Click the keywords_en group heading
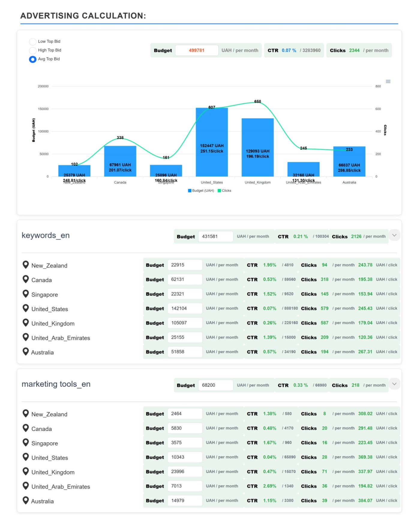The height and width of the screenshot is (515, 420). 46,235
